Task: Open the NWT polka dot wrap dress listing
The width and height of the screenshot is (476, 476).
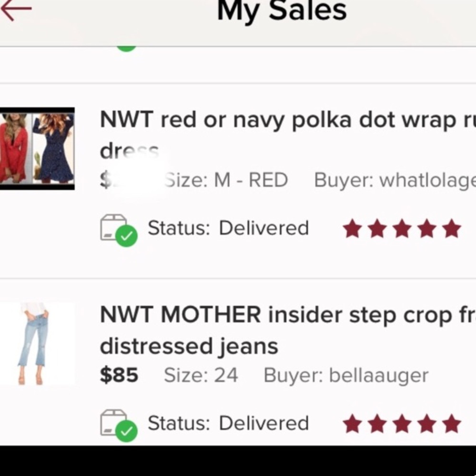Action: point(286,120)
